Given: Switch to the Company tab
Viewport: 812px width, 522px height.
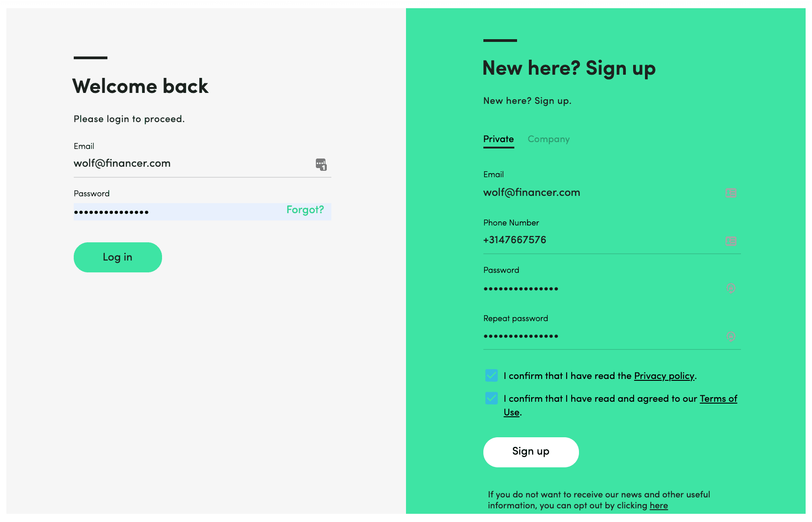Looking at the screenshot, I should tap(548, 139).
